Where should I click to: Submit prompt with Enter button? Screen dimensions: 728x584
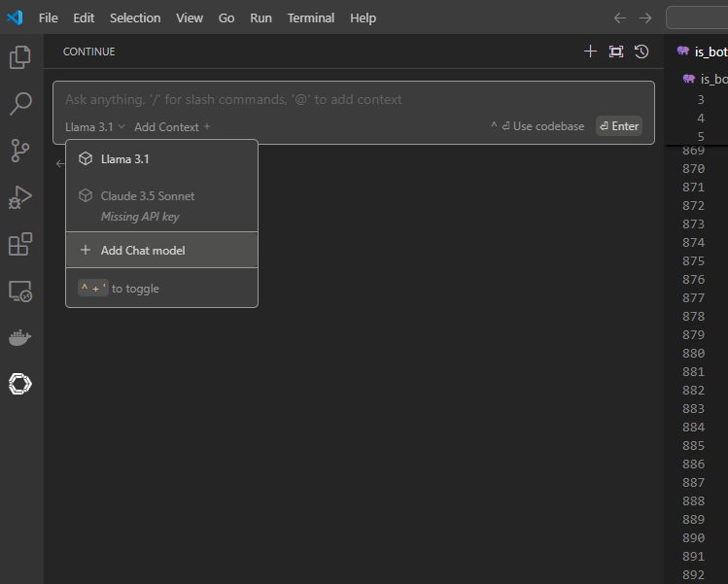point(619,125)
